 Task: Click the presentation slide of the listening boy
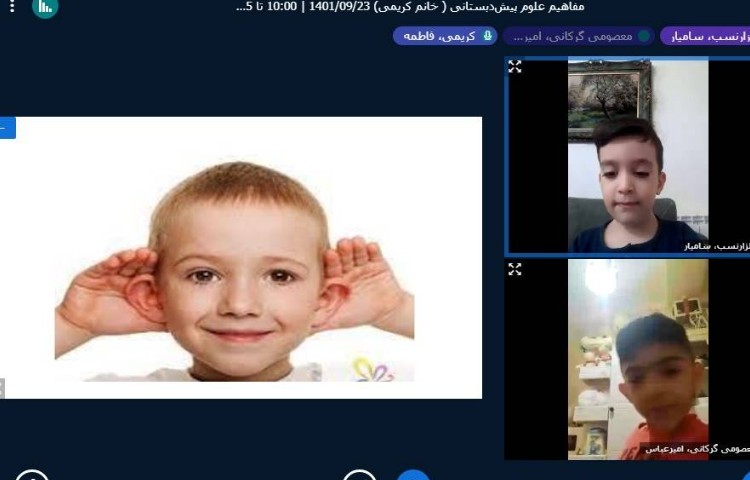point(241,258)
